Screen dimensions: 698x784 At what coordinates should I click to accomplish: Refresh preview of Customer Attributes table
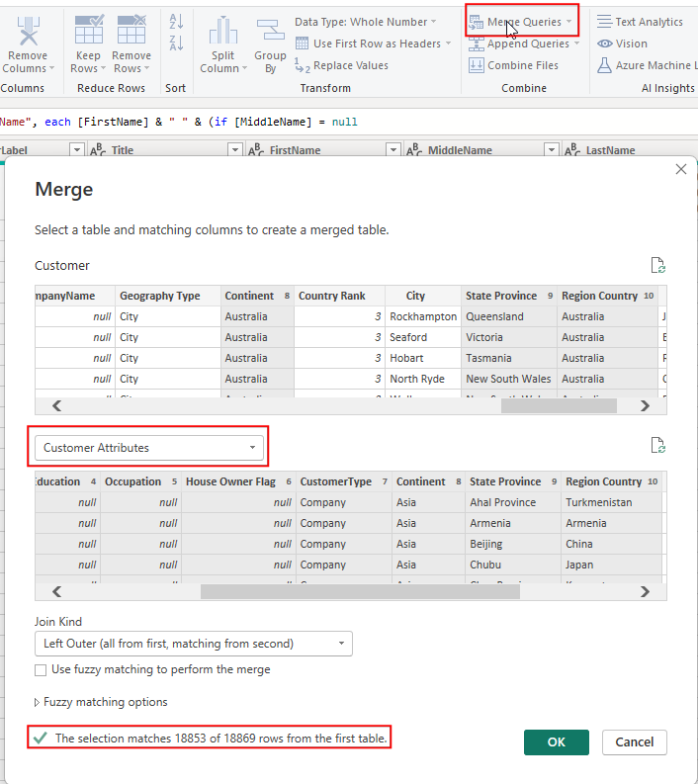tap(657, 446)
